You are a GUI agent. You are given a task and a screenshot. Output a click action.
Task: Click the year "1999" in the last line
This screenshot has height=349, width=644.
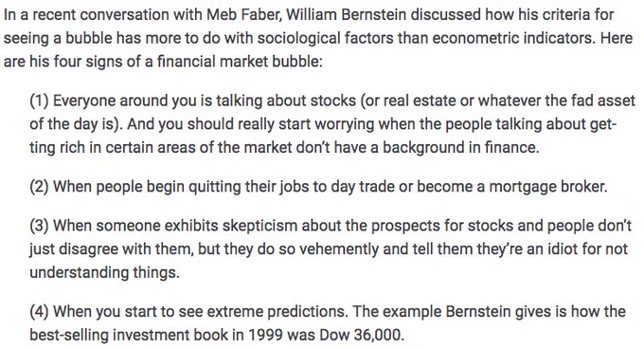265,335
